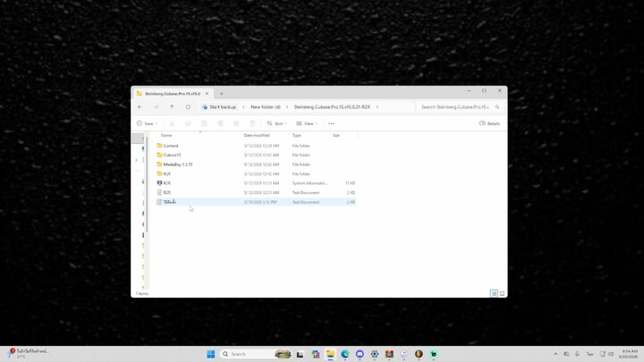Navigate to New folder (4) breadcrumb
The width and height of the screenshot is (644, 362).
266,106
